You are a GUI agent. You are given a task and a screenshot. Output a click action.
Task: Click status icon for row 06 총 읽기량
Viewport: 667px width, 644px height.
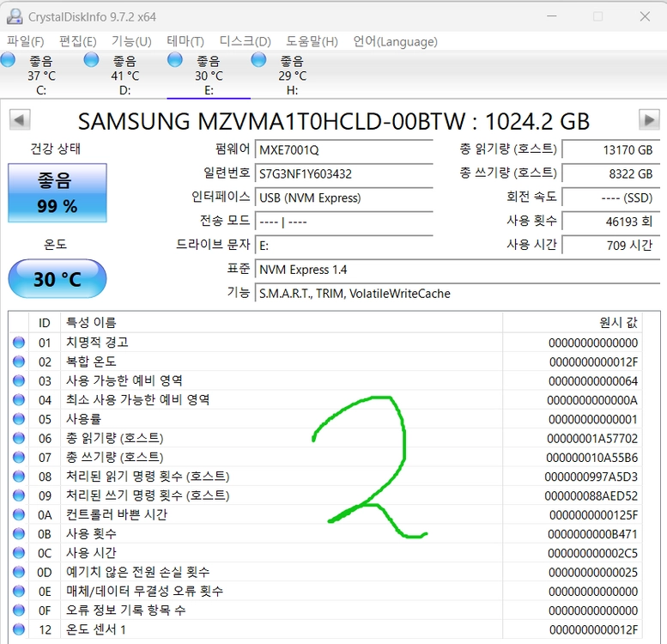(19, 438)
